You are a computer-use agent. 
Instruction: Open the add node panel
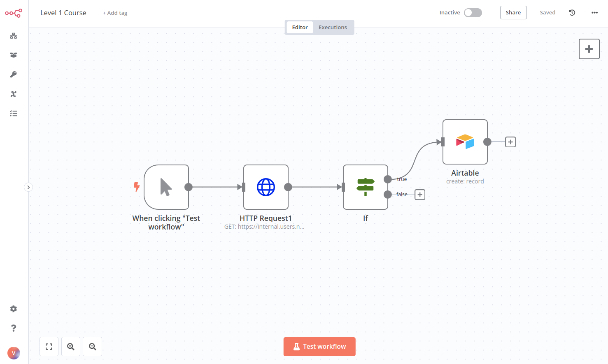(x=589, y=49)
